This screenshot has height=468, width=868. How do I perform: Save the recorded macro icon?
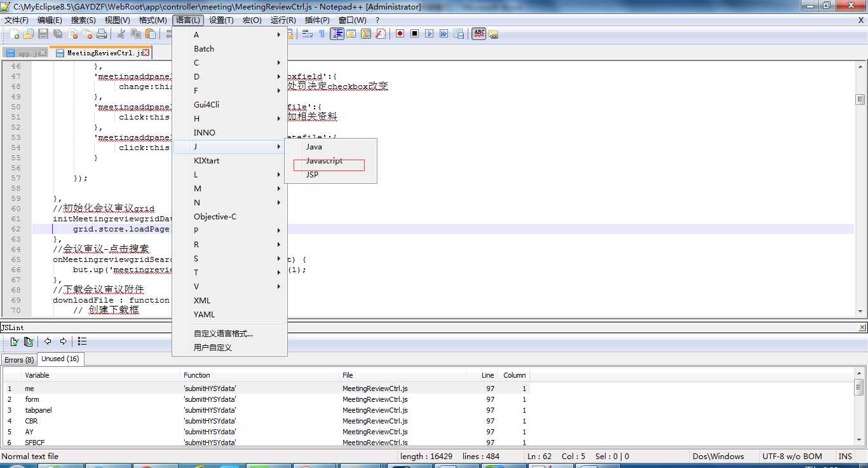coord(459,34)
